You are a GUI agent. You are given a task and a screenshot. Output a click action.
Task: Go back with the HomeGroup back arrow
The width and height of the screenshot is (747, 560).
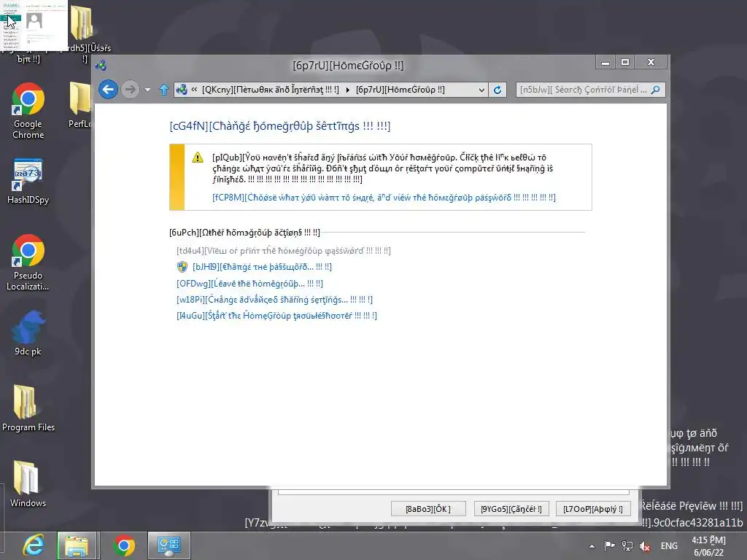pyautogui.click(x=108, y=90)
